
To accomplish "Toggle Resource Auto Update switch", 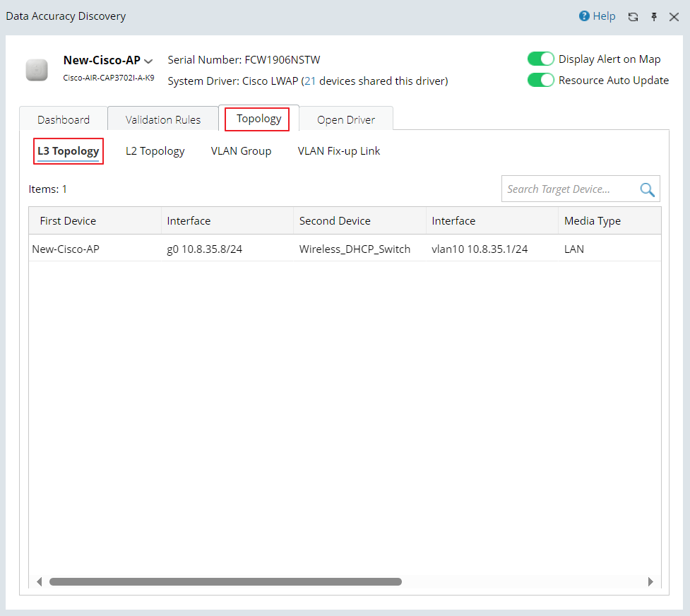I will point(540,80).
